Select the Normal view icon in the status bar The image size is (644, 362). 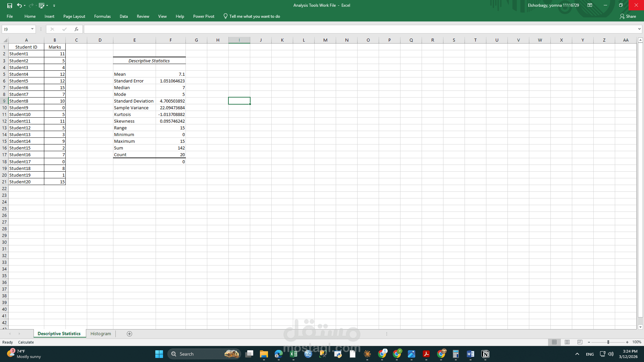pyautogui.click(x=554, y=342)
